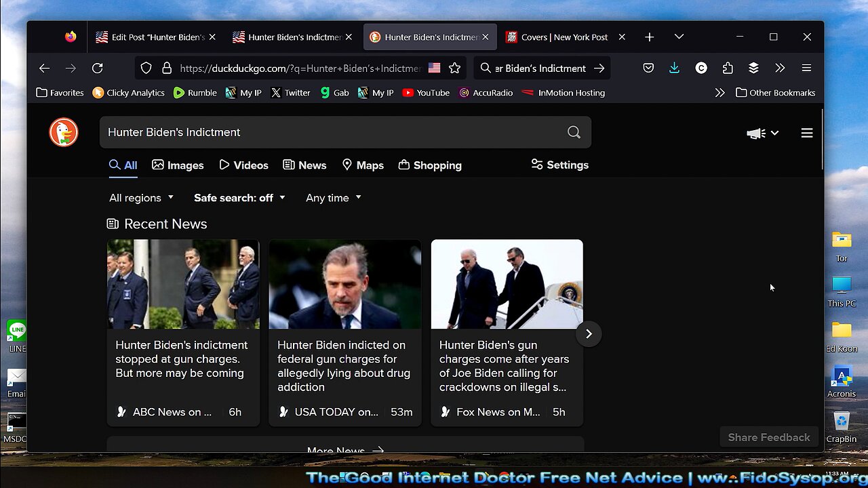Open a new tab with plus button
This screenshot has height=488, width=868.
(x=649, y=37)
